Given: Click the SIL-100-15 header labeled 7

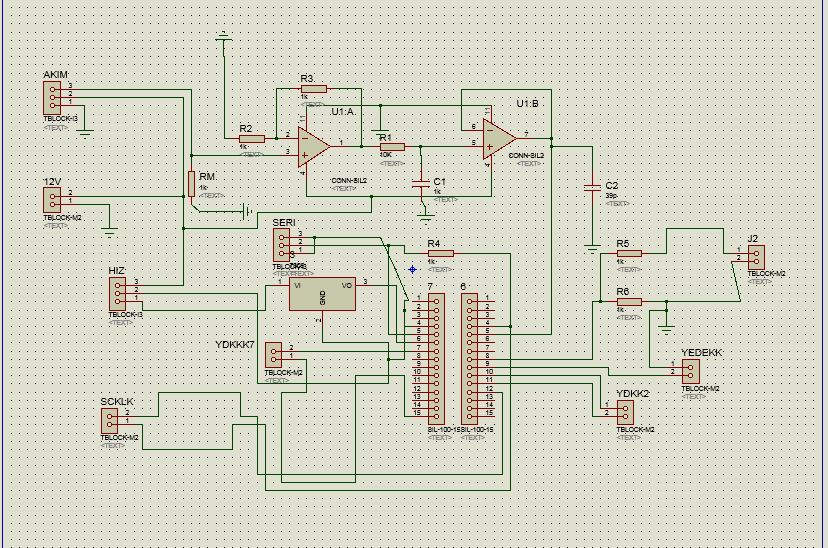Looking at the screenshot, I should point(436,359).
